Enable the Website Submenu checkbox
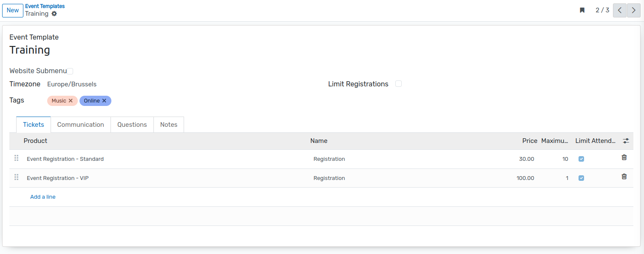 70,71
